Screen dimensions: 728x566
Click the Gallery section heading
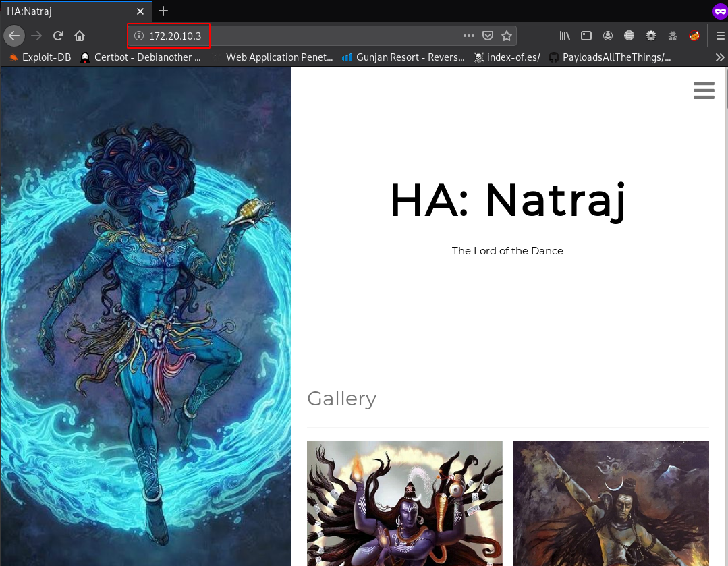pyautogui.click(x=341, y=399)
